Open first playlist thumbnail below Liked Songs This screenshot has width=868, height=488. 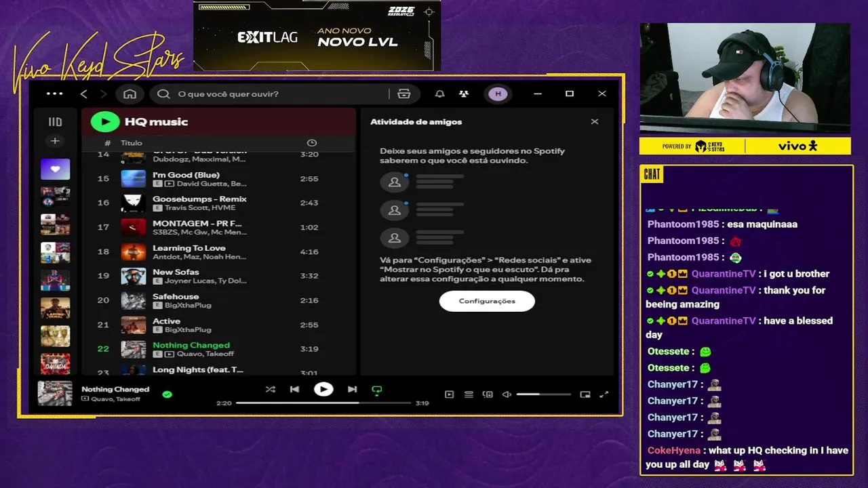[55, 197]
